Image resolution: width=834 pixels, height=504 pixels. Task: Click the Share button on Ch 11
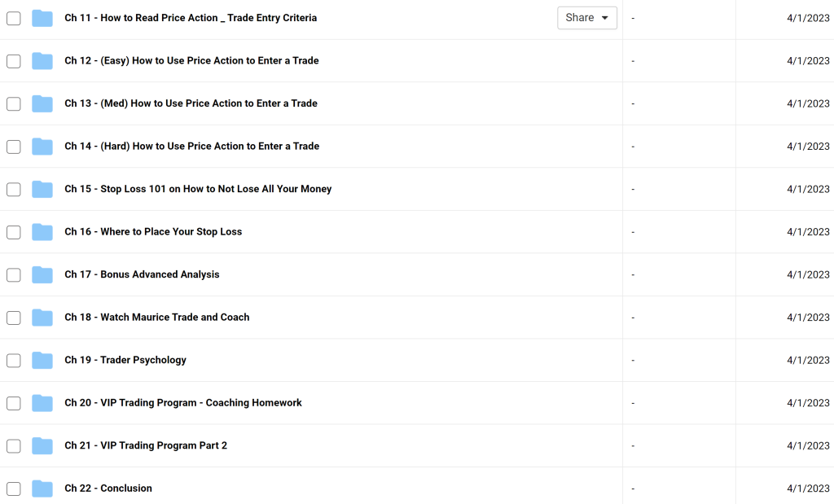[580, 18]
